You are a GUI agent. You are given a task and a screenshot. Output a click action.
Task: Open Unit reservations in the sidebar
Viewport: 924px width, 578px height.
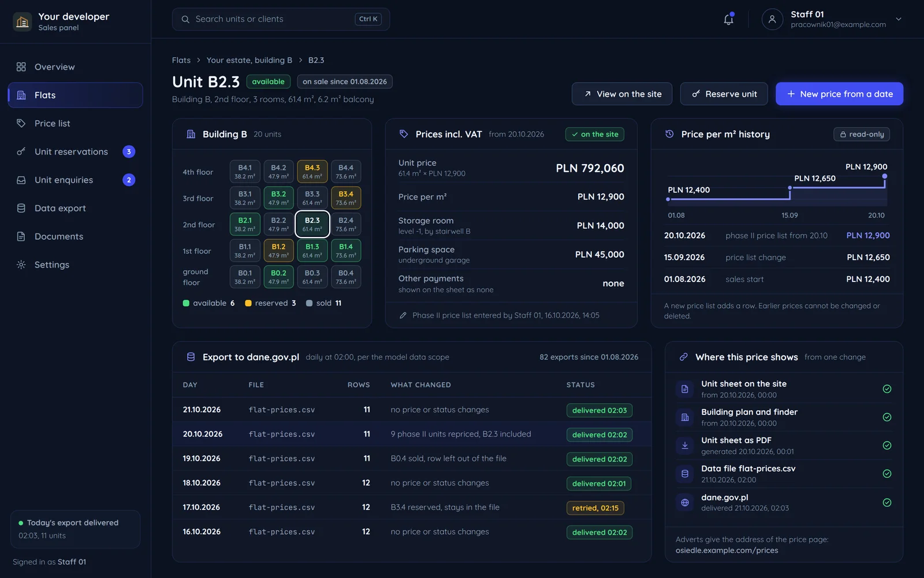click(x=75, y=152)
